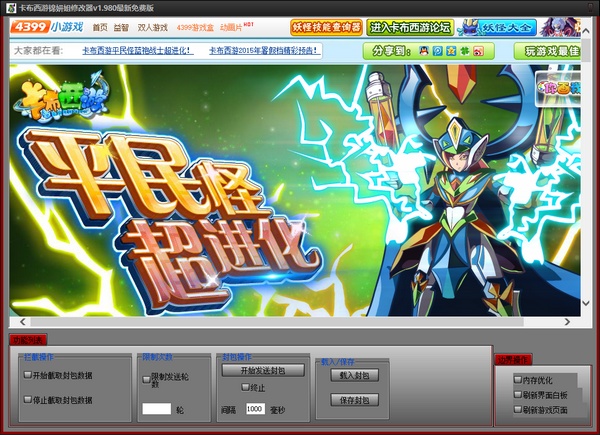Open the 4399游戏盒 nav link
The height and width of the screenshot is (435, 600).
click(195, 28)
